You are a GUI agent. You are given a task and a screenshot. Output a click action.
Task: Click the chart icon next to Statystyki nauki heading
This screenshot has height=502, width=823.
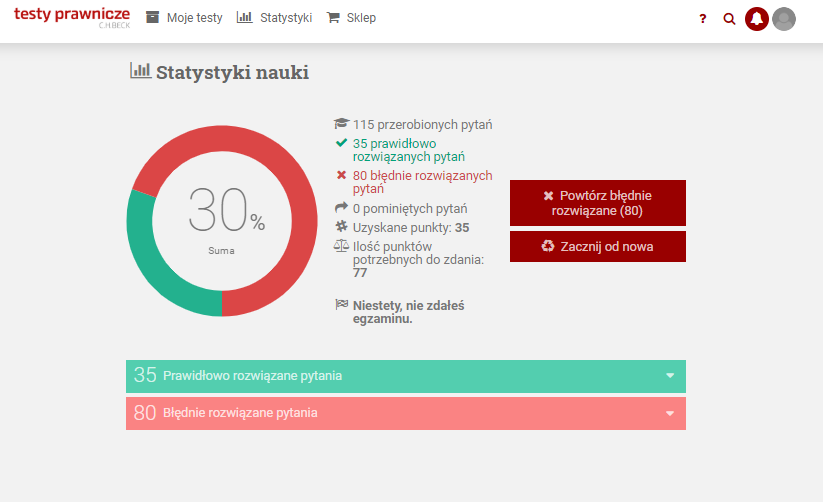point(140,71)
